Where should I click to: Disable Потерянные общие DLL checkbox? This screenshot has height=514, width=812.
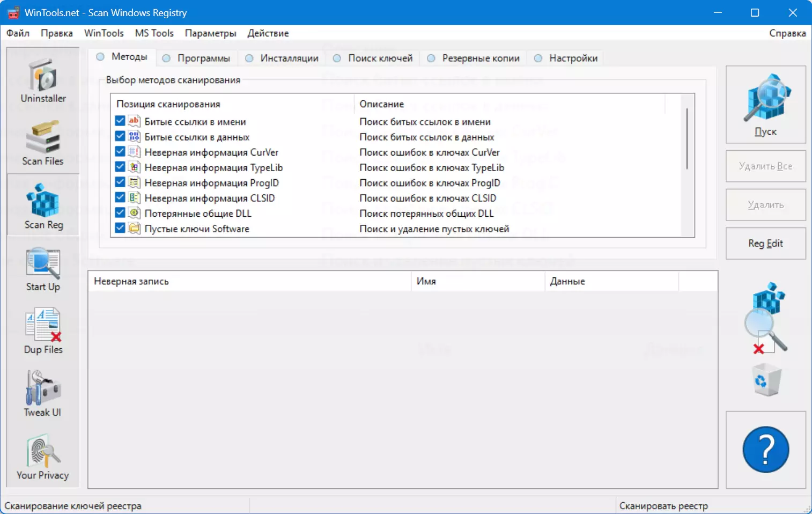120,213
